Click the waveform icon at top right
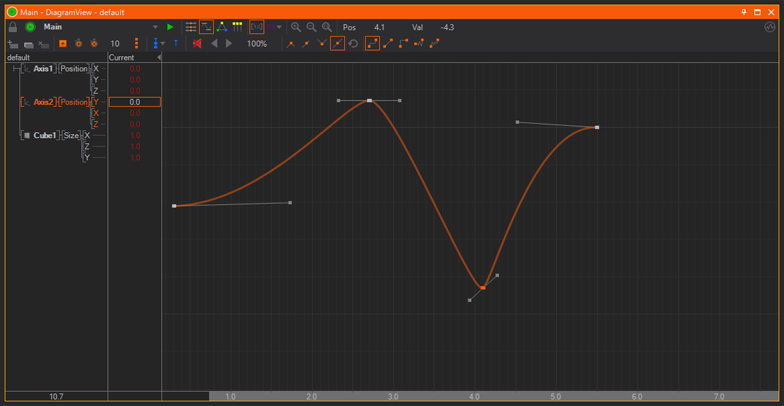The image size is (784, 406). click(769, 27)
